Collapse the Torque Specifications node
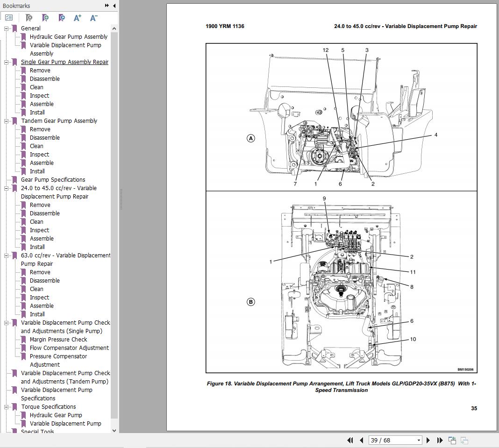 [6, 407]
